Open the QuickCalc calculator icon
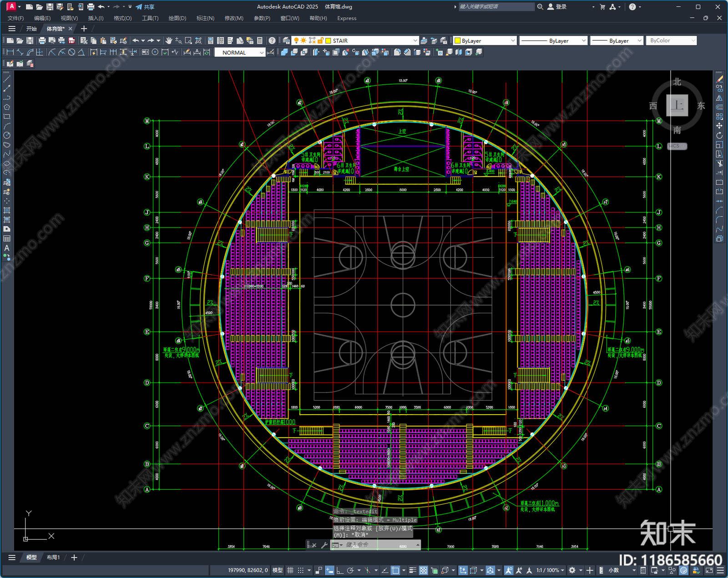 pyautogui.click(x=259, y=41)
